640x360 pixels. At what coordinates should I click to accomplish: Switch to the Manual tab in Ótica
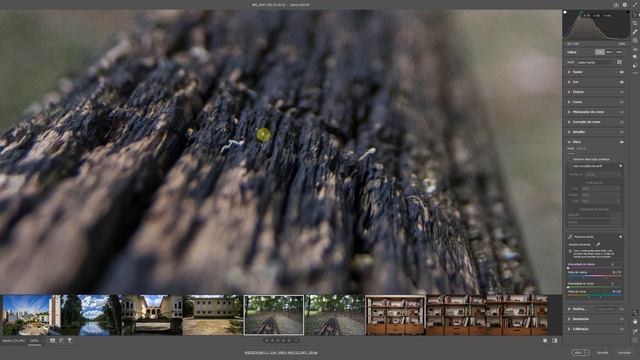(582, 149)
